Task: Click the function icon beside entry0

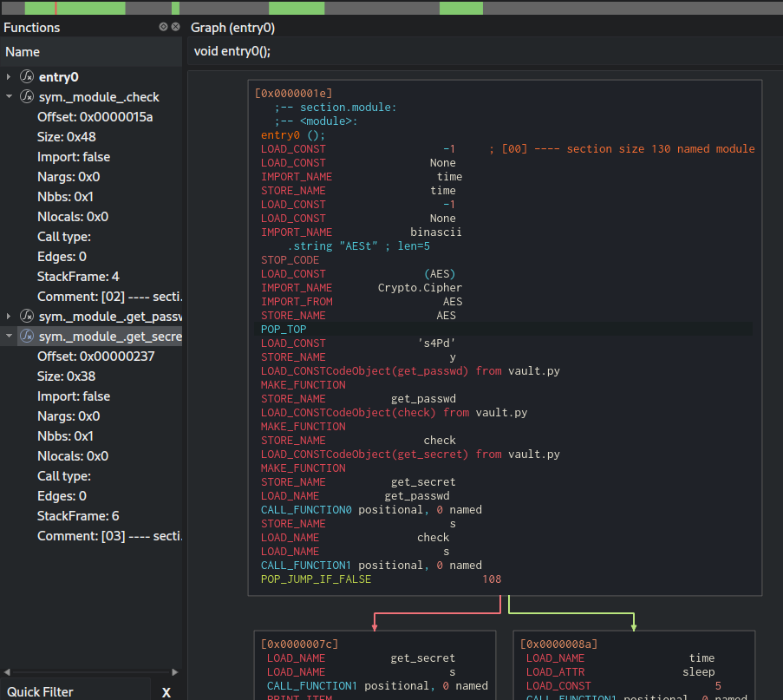Action: coord(27,76)
